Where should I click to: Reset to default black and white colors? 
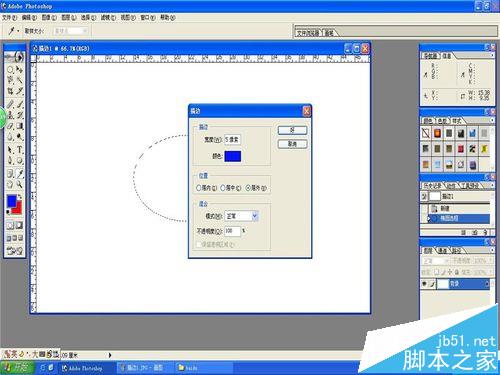tap(8, 212)
